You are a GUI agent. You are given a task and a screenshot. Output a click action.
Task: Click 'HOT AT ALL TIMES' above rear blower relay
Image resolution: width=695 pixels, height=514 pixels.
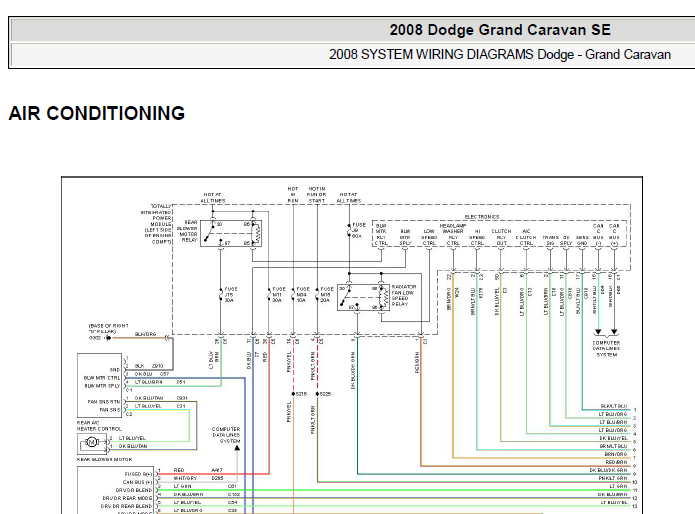(213, 198)
